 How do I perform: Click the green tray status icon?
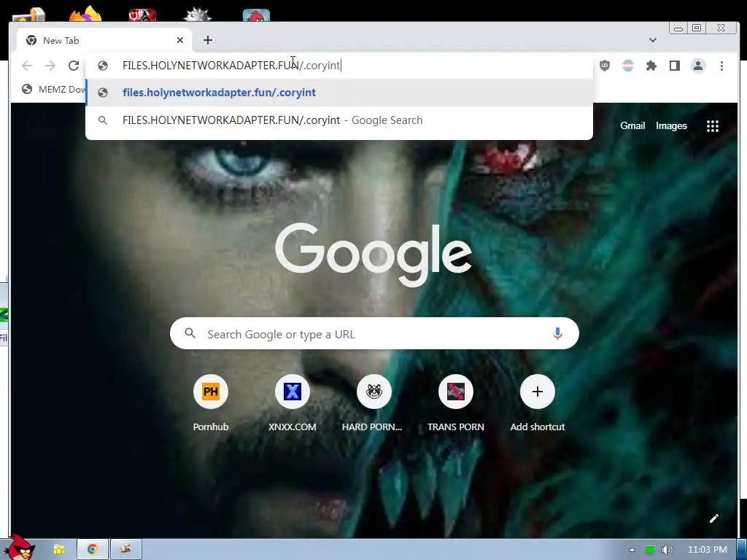[649, 550]
